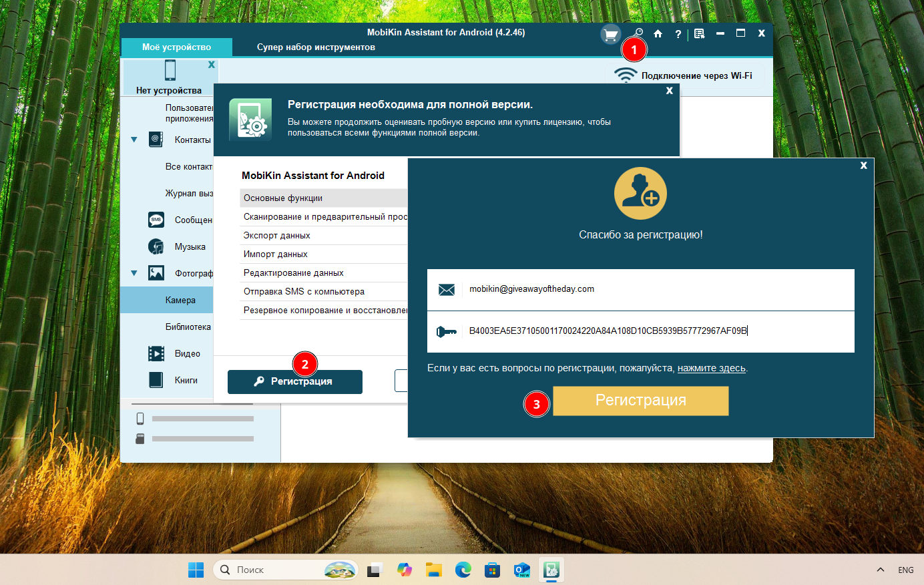Click the envelope icon in email field

coord(447,289)
